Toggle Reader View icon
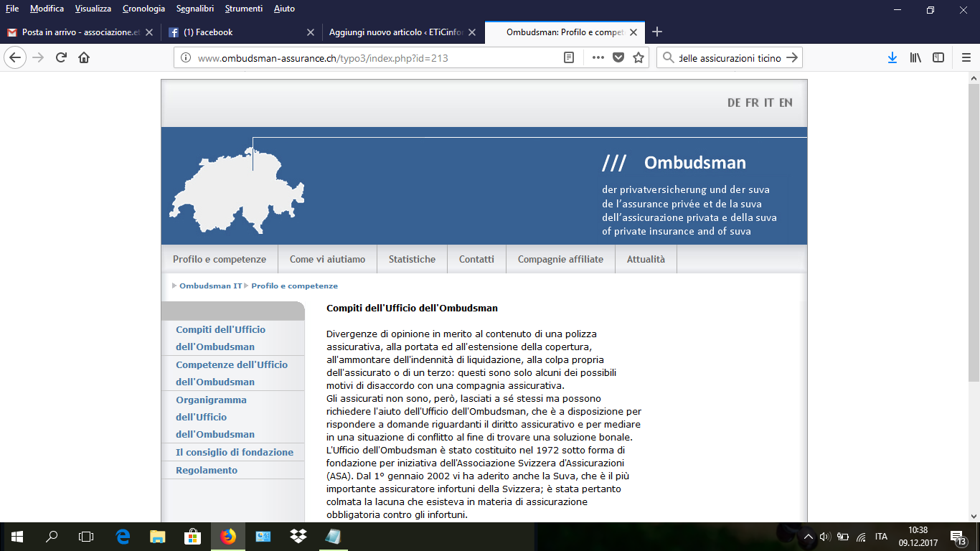Viewport: 980px width, 551px height. [x=569, y=58]
